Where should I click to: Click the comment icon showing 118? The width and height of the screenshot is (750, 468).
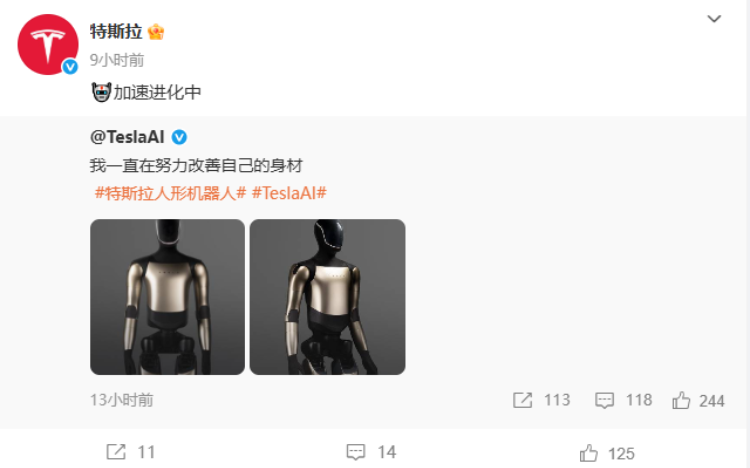[605, 400]
